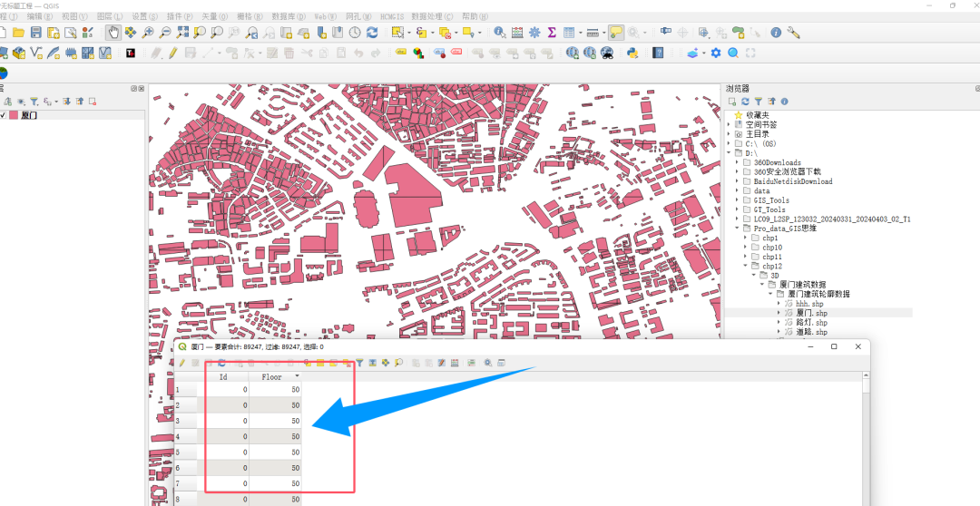The image size is (980, 506).
Task: Open the Processing Toolbox gear icon
Action: pos(535,33)
